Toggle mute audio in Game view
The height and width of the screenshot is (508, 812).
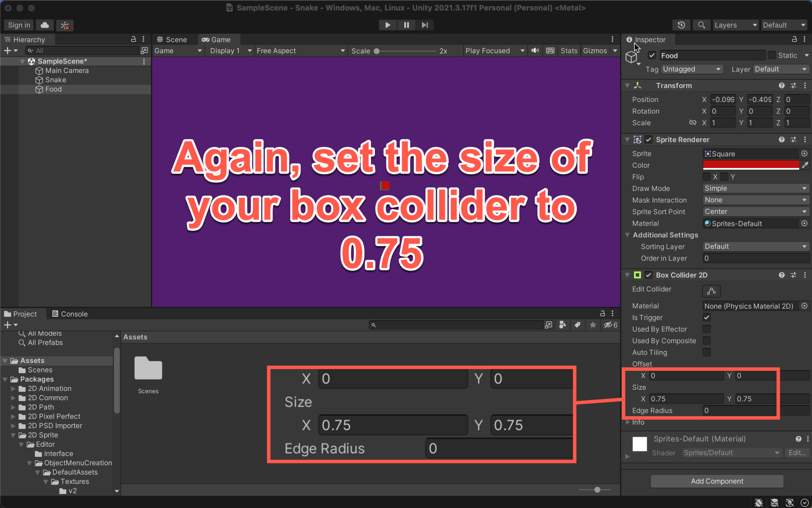(535, 51)
